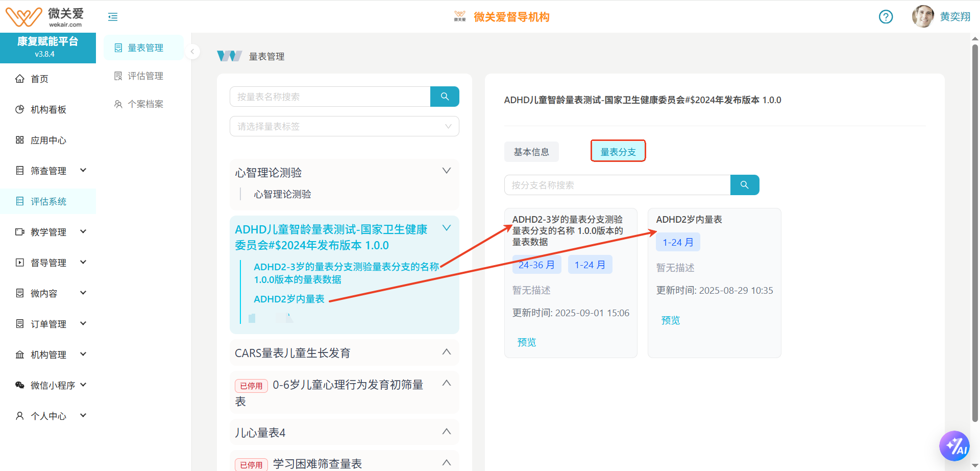Expand the 儿心量表4 group
Viewport: 980px width, 471px height.
tap(446, 432)
